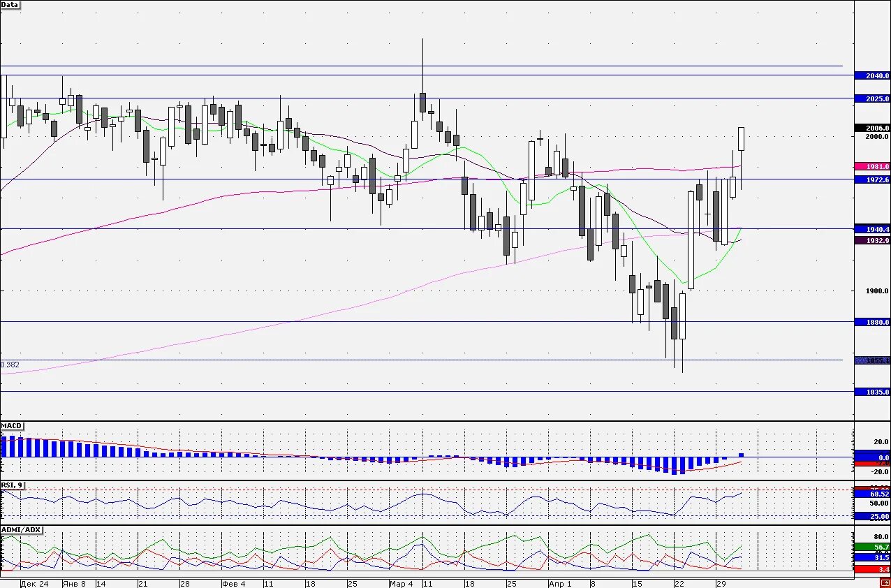Click the 1981.0 moving average tag
The width and height of the screenshot is (891, 588).
coord(872,167)
